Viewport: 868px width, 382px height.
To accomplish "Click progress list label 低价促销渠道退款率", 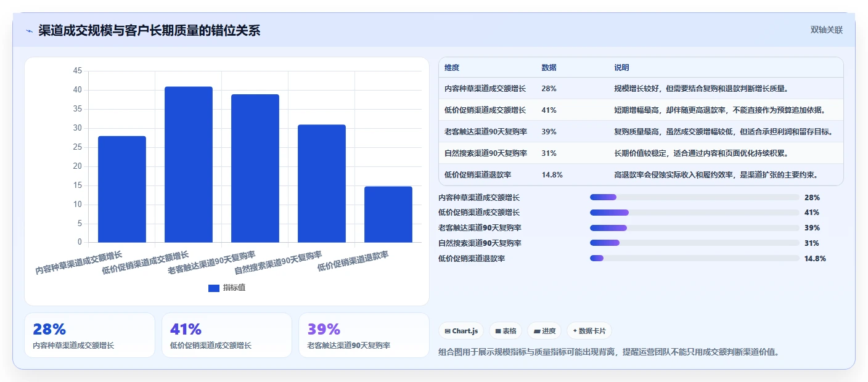I will click(472, 258).
